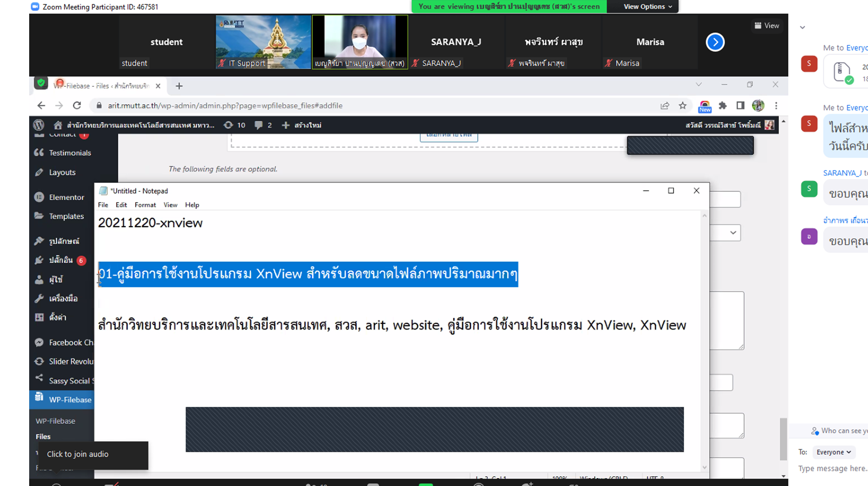Expand Zoom View Options dropdown
This screenshot has width=868, height=486.
(648, 7)
